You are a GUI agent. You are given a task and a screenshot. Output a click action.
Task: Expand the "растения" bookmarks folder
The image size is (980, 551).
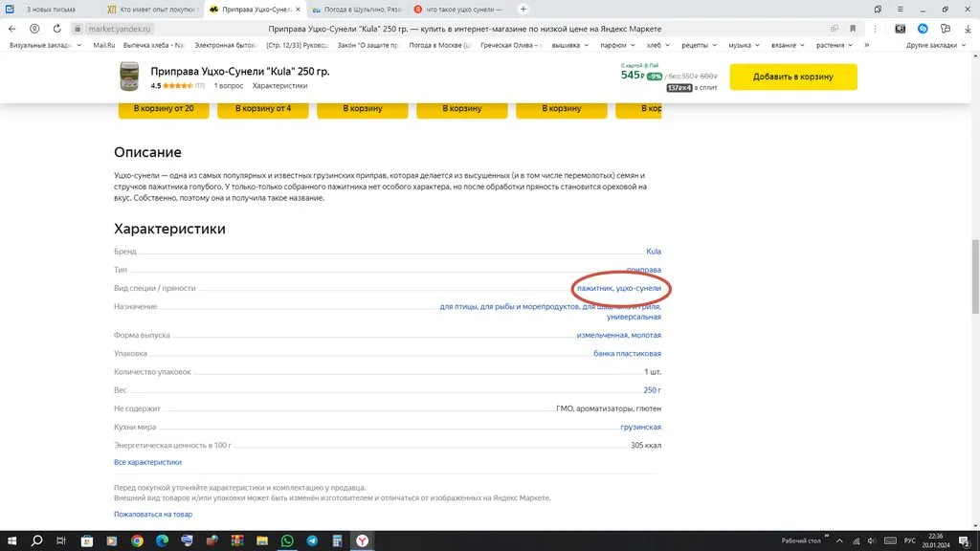835,45
